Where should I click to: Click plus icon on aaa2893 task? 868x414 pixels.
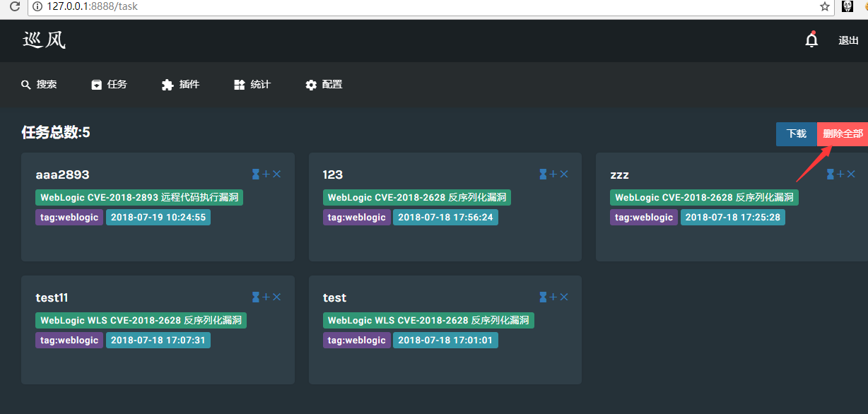(x=266, y=174)
